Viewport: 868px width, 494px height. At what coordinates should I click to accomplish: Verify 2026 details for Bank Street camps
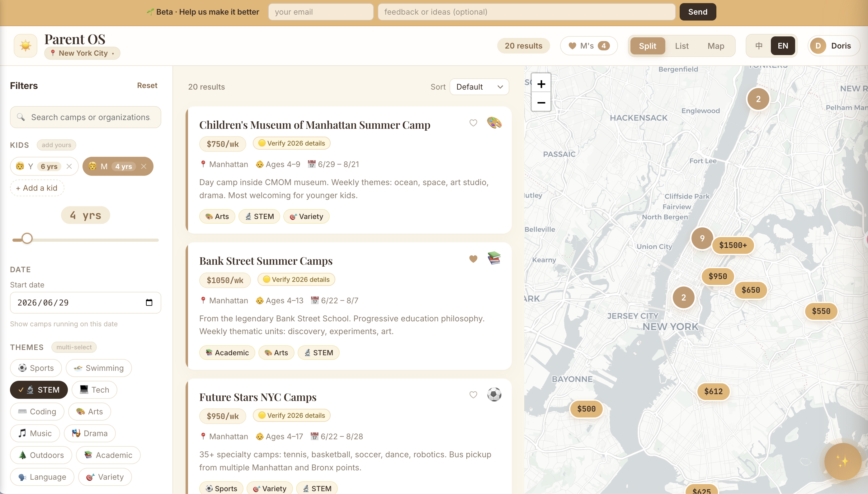coord(296,279)
